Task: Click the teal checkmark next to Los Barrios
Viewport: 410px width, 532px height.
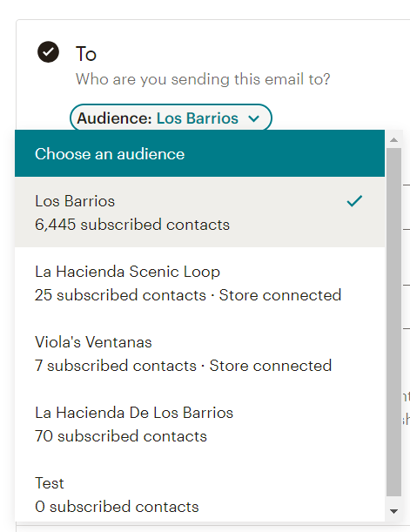Action: (x=354, y=201)
